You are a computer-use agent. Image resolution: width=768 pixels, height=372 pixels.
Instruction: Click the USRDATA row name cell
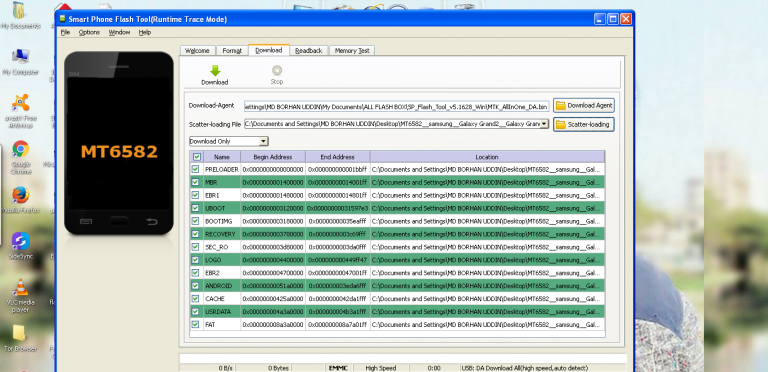pos(222,311)
